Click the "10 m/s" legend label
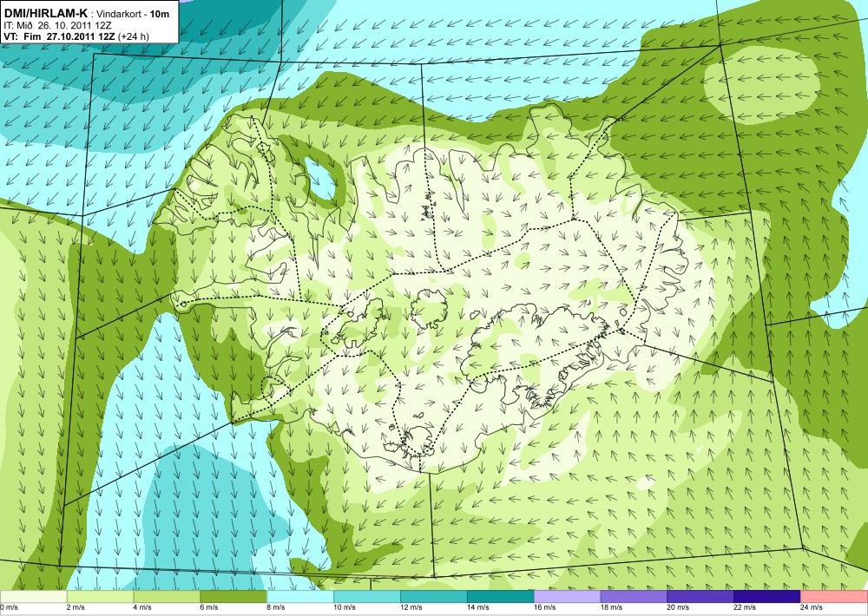This screenshot has width=868, height=616. click(x=345, y=607)
